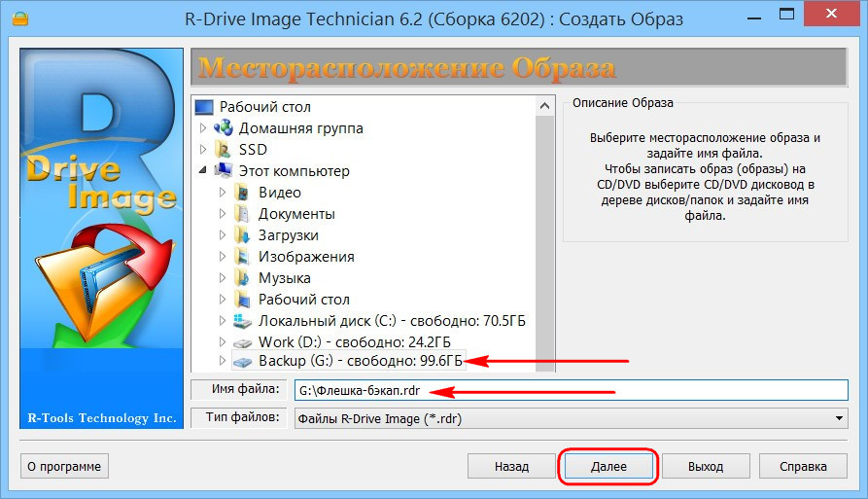Select the Локальный диск (C:) drive icon
868x499 pixels.
(242, 321)
